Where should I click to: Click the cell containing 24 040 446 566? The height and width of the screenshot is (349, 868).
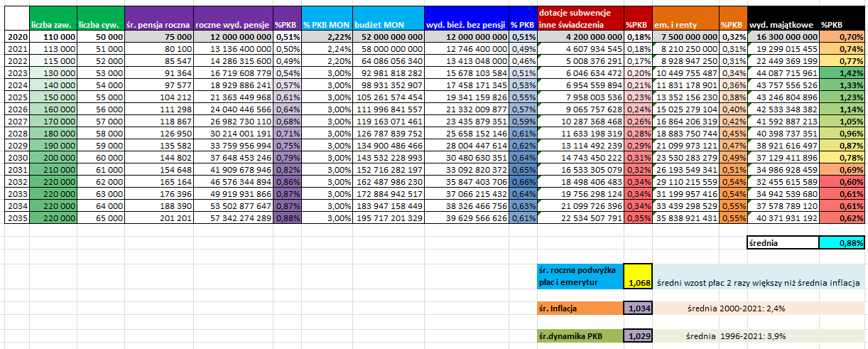[232, 109]
